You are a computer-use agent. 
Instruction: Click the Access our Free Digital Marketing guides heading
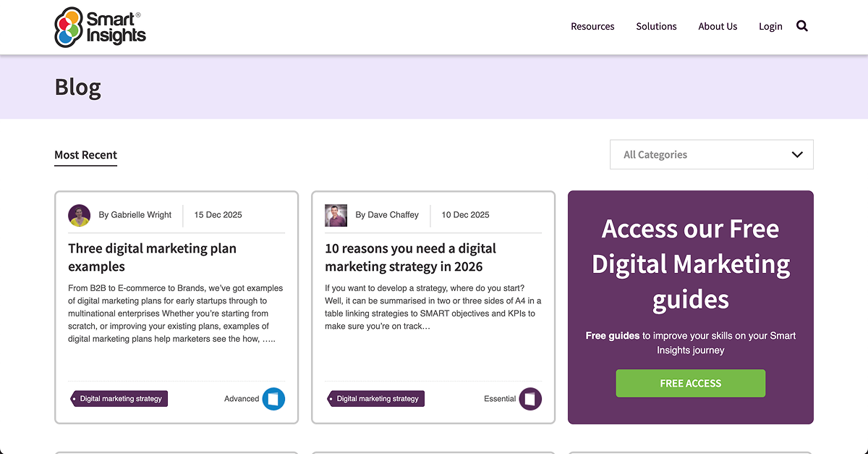pyautogui.click(x=690, y=264)
